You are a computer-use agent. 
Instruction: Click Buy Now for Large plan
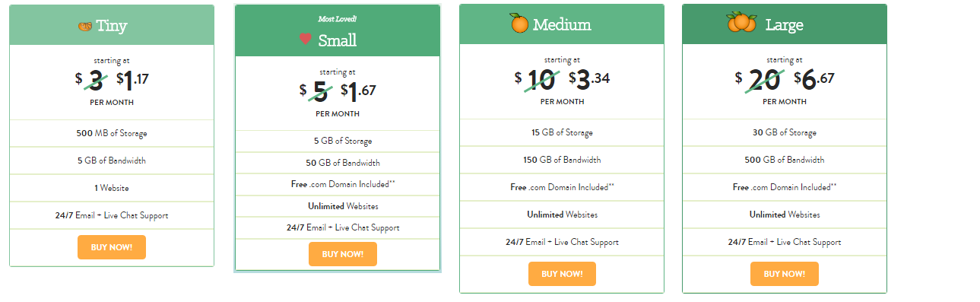pyautogui.click(x=785, y=274)
